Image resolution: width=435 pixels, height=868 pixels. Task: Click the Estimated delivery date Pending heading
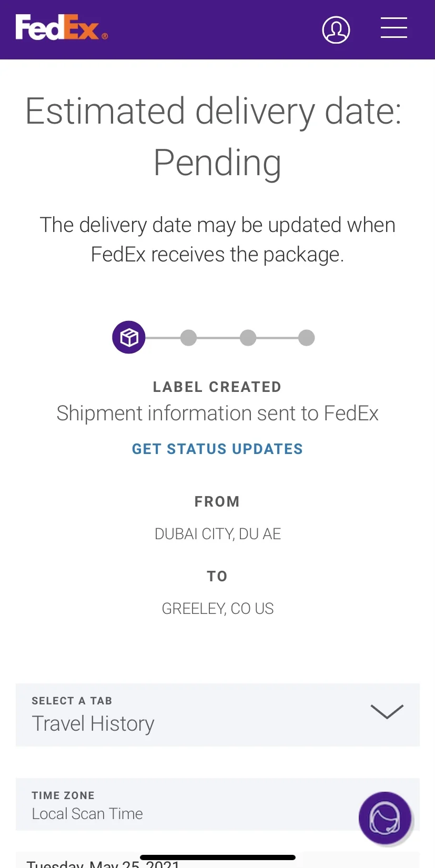pos(214,137)
